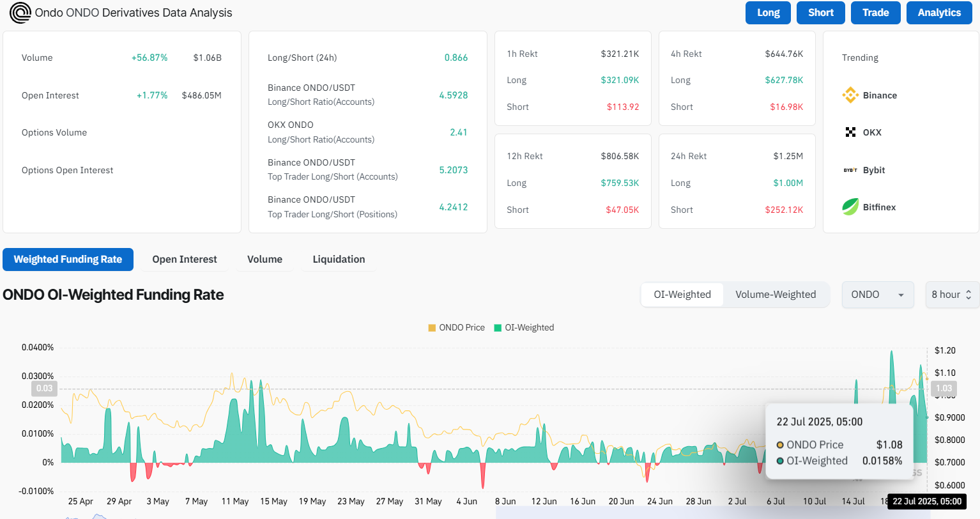Open Bybit trending link
Image resolution: width=980 pixels, height=519 pixels.
874,170
